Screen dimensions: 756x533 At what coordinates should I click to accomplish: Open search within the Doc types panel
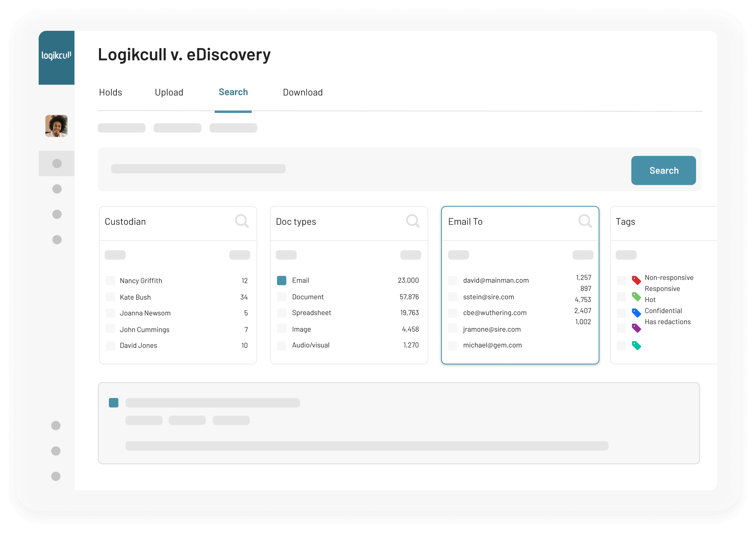coord(413,221)
